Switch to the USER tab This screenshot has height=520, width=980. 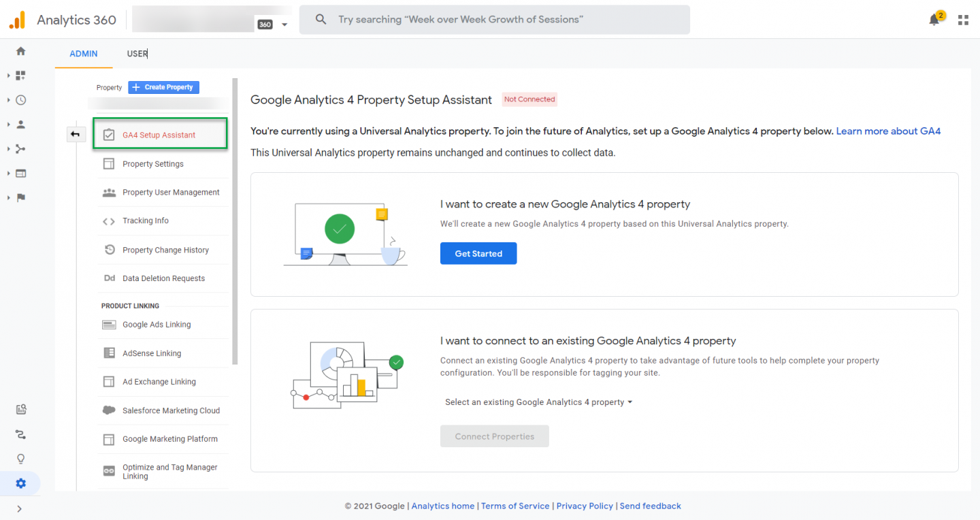coord(137,54)
